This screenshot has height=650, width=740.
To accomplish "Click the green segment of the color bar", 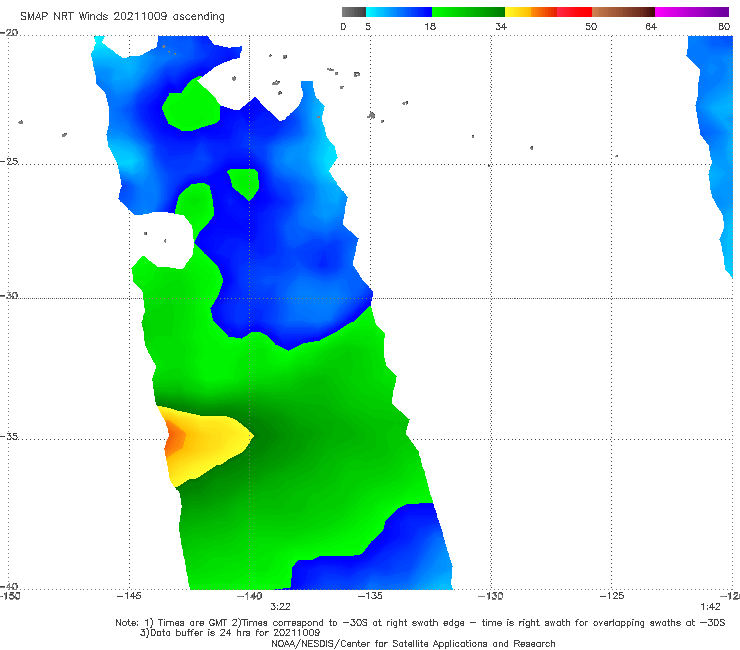I will point(468,12).
